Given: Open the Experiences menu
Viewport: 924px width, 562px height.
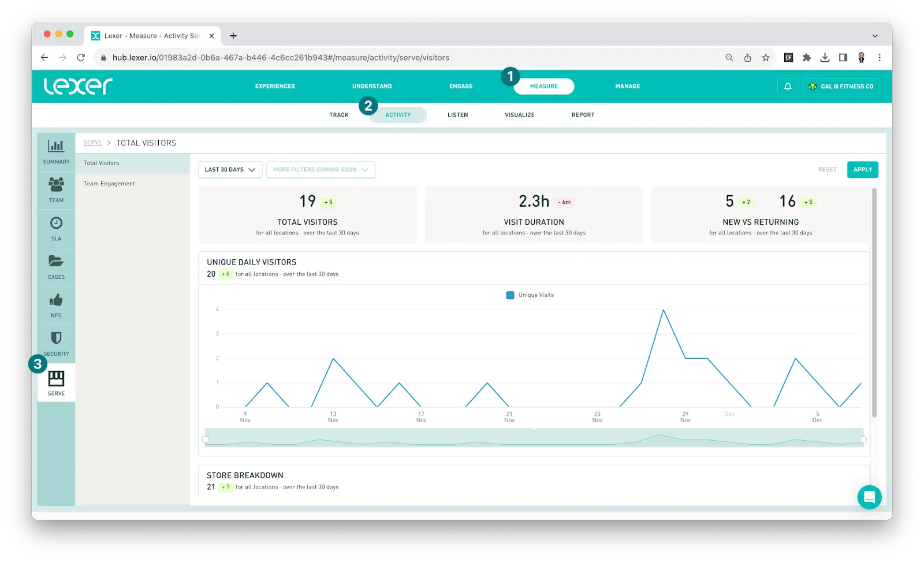Looking at the screenshot, I should point(275,87).
